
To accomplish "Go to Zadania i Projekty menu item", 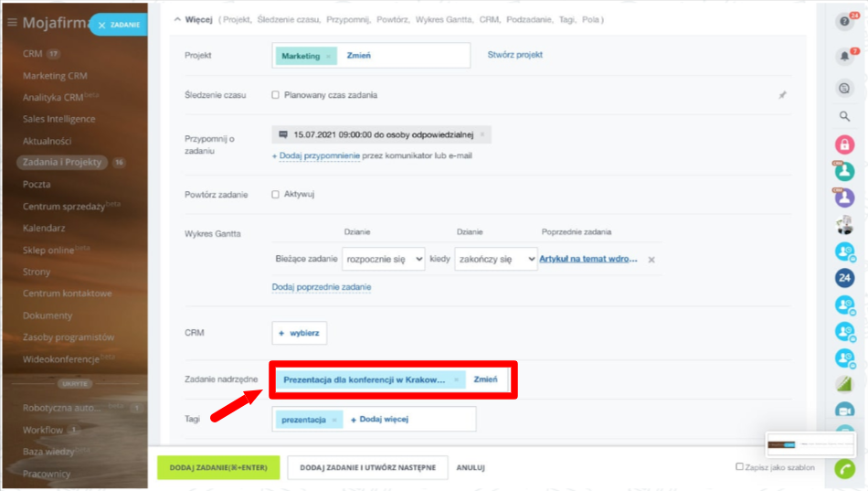I will (63, 163).
